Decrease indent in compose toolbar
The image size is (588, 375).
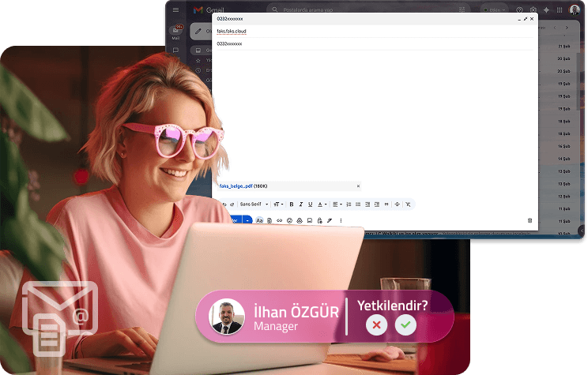(367, 204)
